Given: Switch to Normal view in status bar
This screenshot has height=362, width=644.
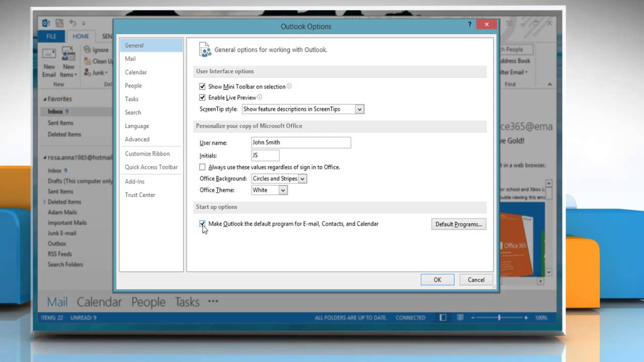Looking at the screenshot, I should [x=443, y=318].
